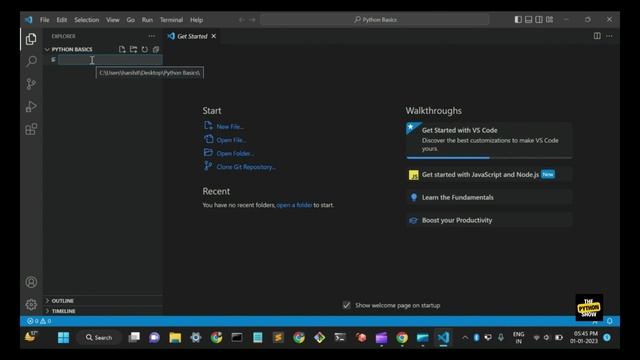Open File Explorer from the taskbar

(x=175, y=338)
